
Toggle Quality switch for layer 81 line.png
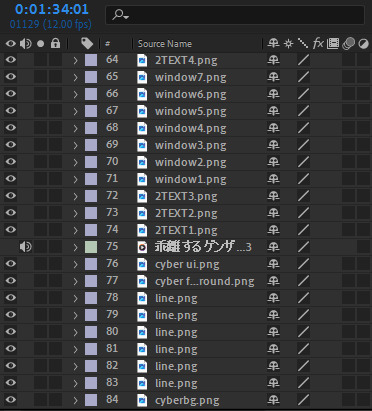(x=303, y=349)
